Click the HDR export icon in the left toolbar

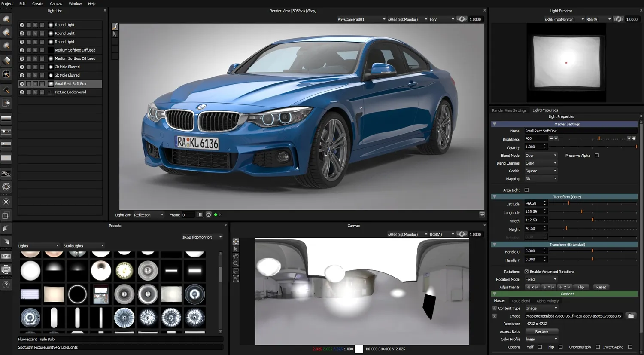click(6, 257)
